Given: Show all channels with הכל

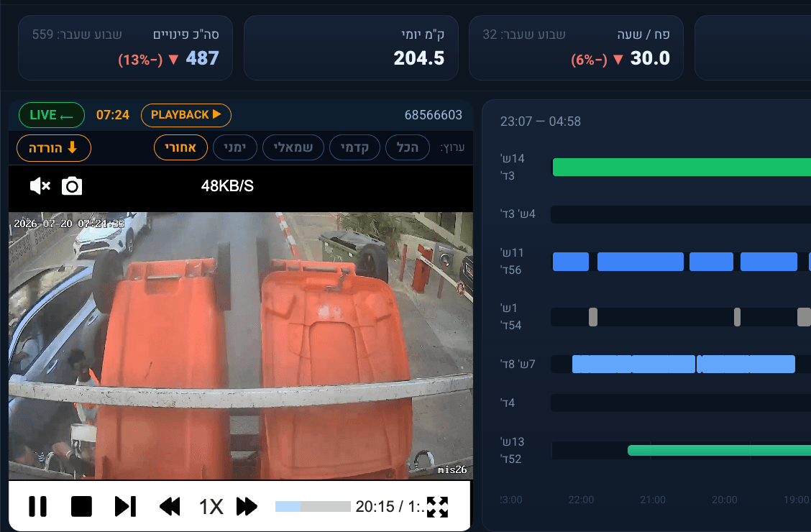Looking at the screenshot, I should [408, 147].
